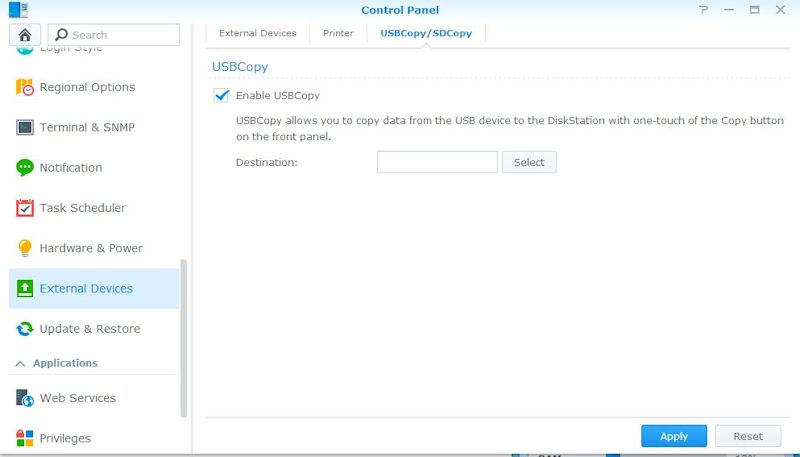The image size is (800, 457).
Task: Open help with the question mark icon
Action: 704,10
